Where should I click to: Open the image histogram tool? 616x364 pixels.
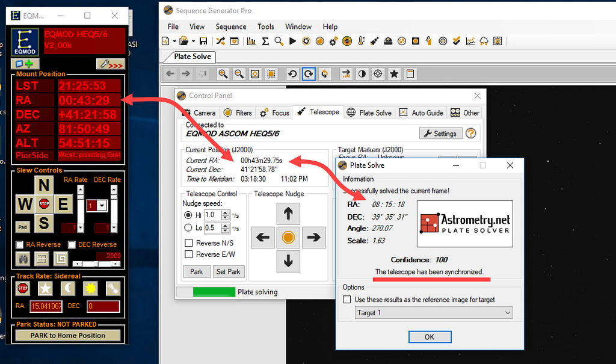[x=250, y=41]
